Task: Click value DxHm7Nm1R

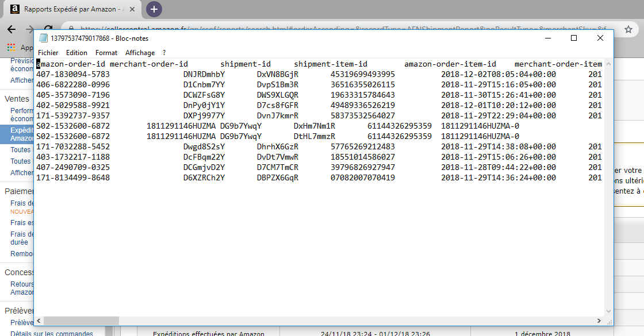Action: click(314, 126)
